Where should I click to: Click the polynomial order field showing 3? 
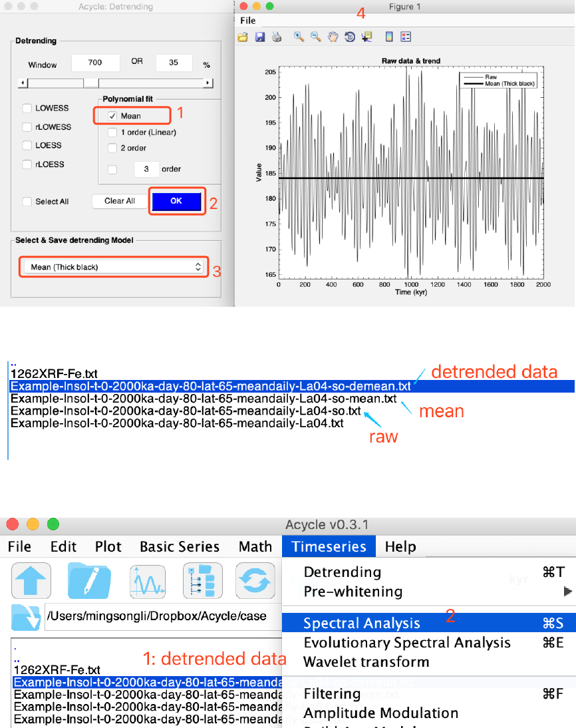click(x=146, y=169)
